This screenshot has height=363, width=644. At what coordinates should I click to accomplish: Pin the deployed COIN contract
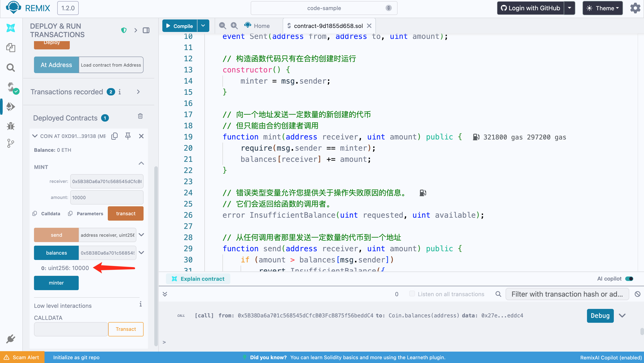point(128,136)
